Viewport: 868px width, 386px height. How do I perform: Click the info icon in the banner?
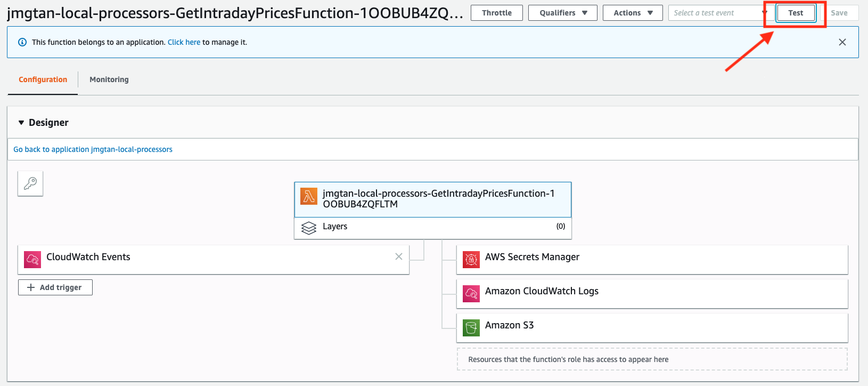click(22, 42)
